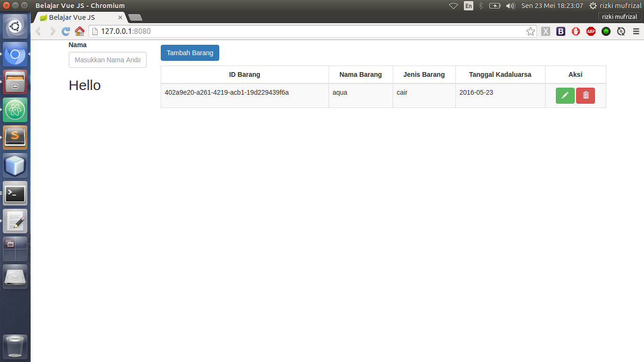Open the keyboard layout indicator menu
644x362 pixels.
[469, 6]
